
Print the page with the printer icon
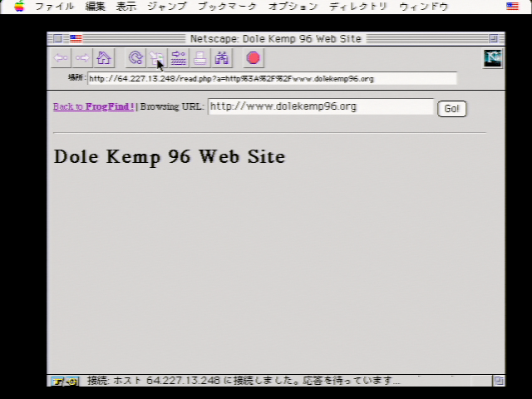click(x=199, y=58)
